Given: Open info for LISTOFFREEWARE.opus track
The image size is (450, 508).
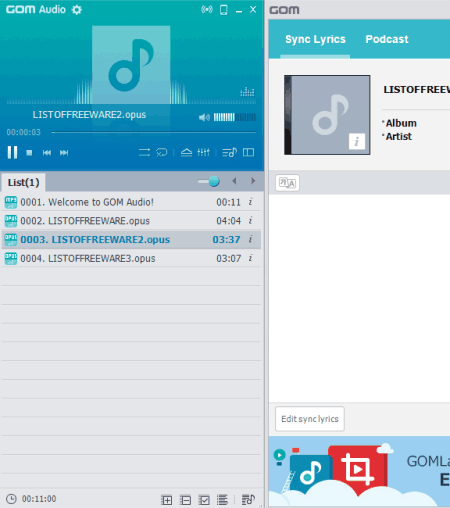Looking at the screenshot, I should 250,220.
